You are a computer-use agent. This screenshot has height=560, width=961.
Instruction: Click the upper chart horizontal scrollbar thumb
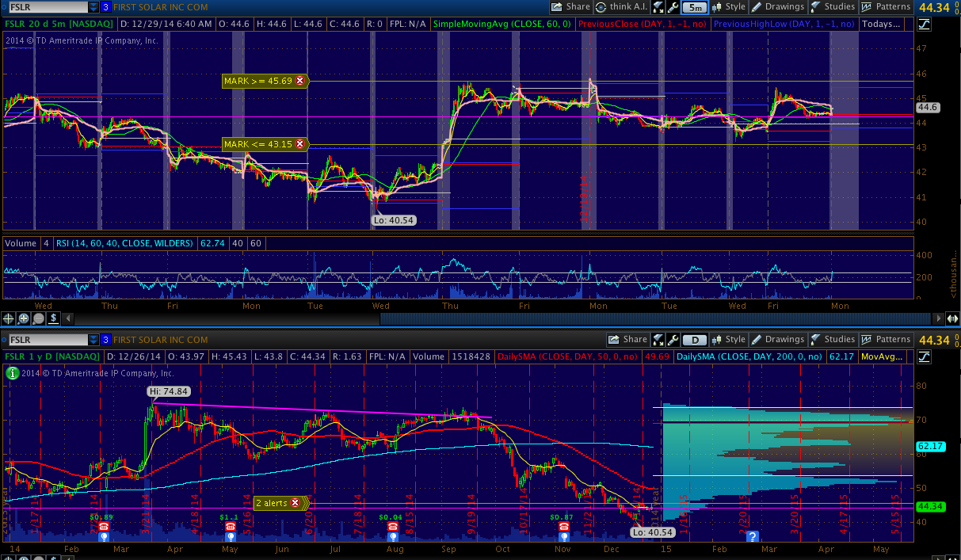(x=658, y=318)
